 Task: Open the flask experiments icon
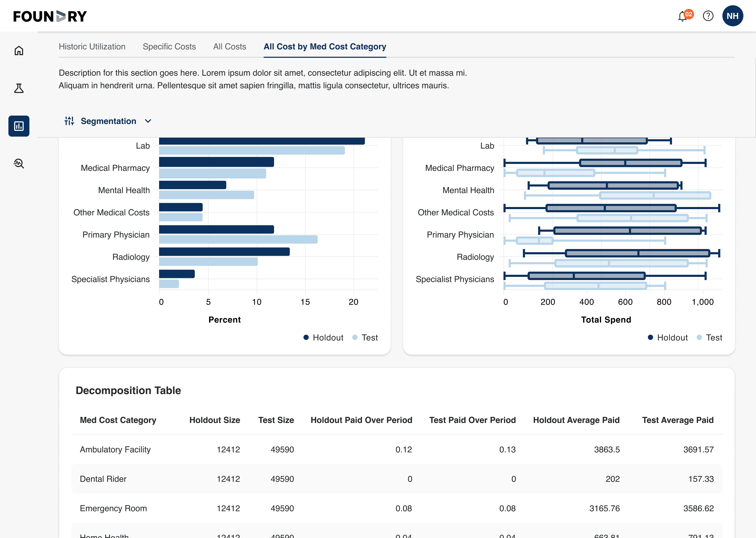click(x=19, y=89)
